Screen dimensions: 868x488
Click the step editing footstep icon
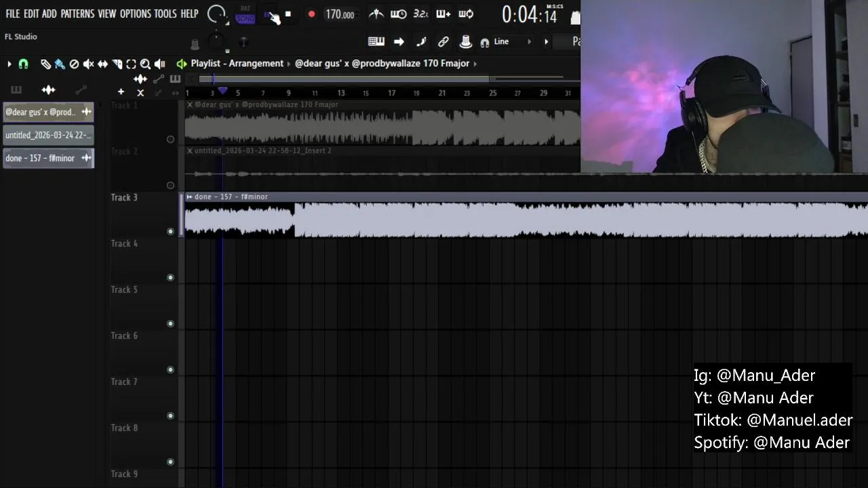[421, 41]
